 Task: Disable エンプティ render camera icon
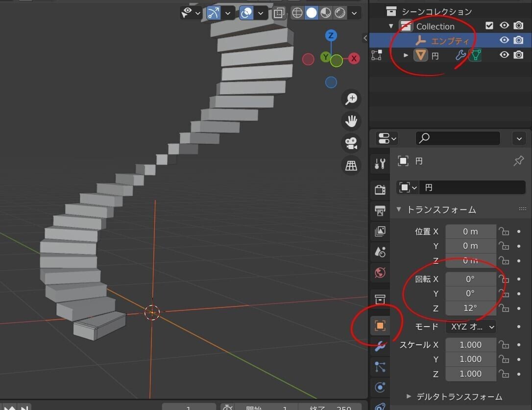tap(518, 40)
